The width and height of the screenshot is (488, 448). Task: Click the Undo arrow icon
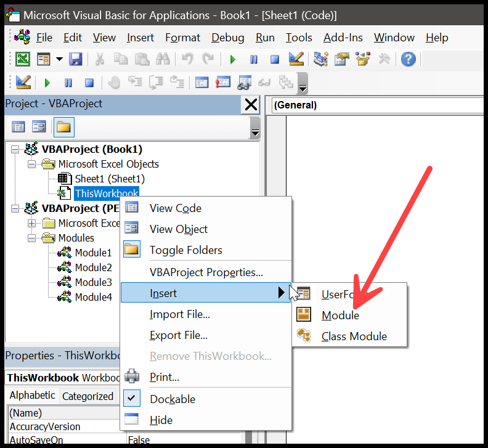(187, 59)
